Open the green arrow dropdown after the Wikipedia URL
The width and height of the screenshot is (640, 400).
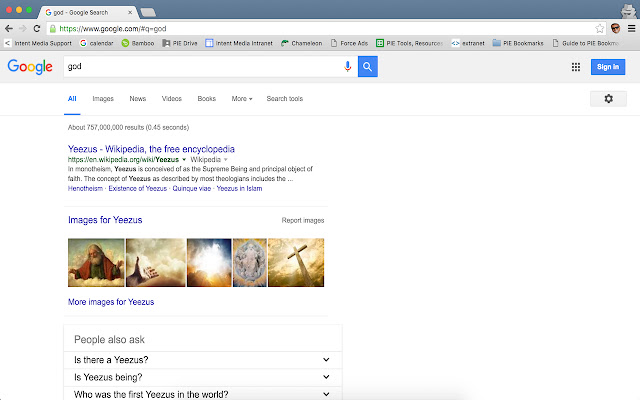click(184, 160)
